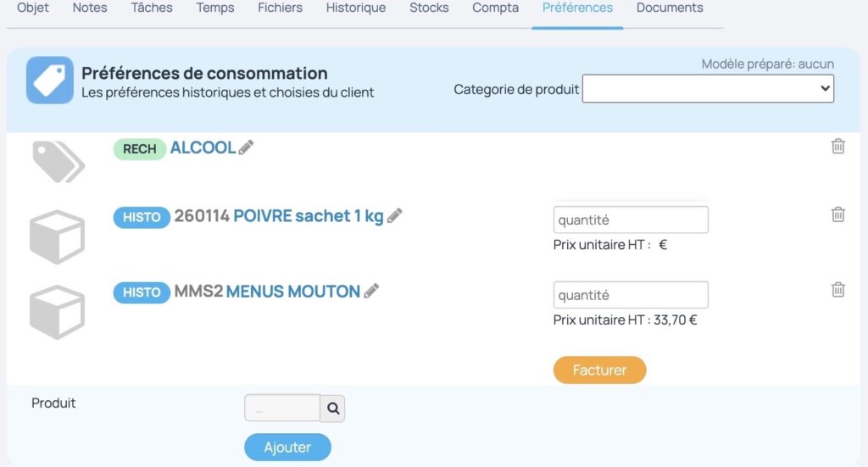The image size is (868, 467).
Task: Open the POIVRE sachet 1 kg product link
Action: [309, 215]
